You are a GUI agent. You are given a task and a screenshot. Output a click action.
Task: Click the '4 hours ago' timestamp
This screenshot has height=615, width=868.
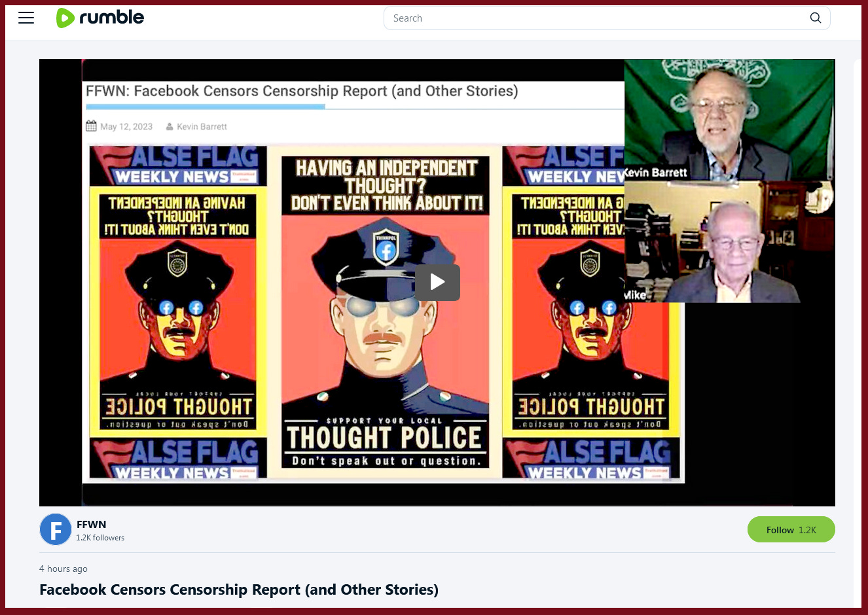click(63, 569)
